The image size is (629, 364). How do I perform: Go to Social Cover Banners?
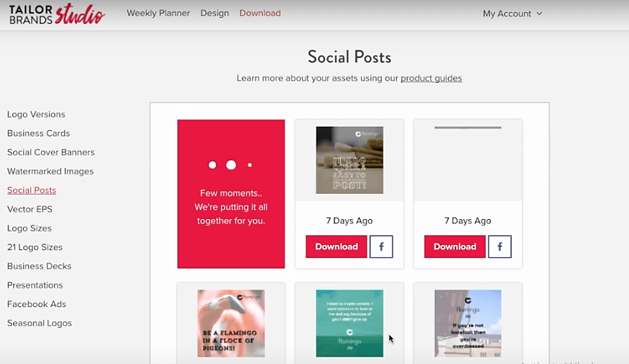(51, 152)
